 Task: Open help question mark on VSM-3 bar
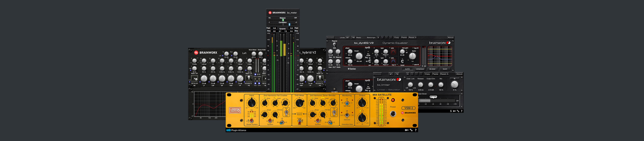pyautogui.click(x=416, y=130)
